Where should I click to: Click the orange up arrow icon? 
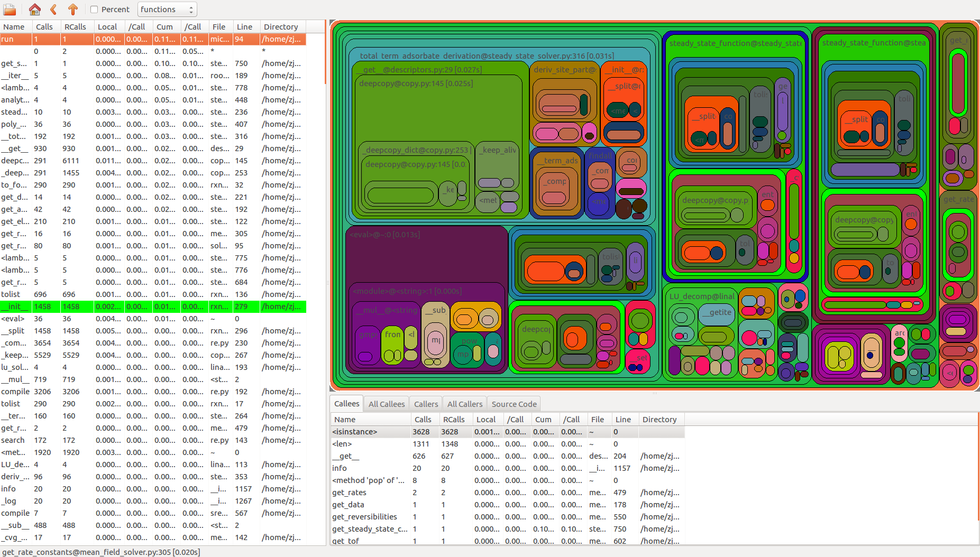pos(73,10)
